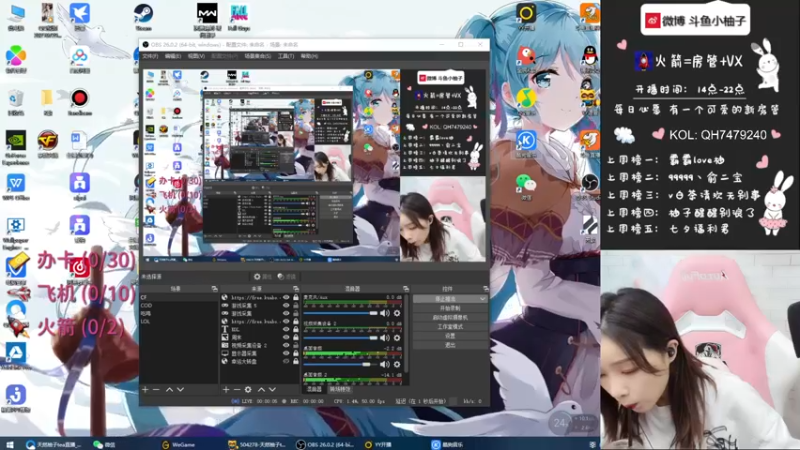Open OBS 设置 from the controls panel
This screenshot has height=450, width=800.
[450, 336]
